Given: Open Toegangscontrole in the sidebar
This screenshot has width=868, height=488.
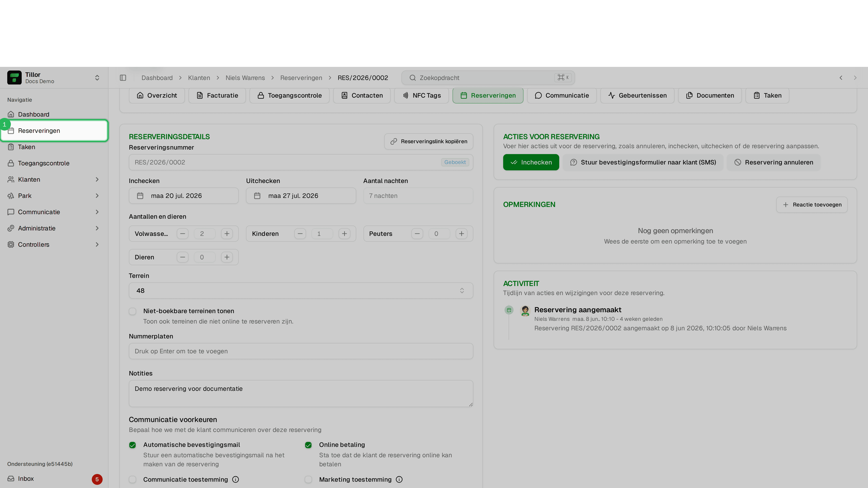Looking at the screenshot, I should [54, 163].
